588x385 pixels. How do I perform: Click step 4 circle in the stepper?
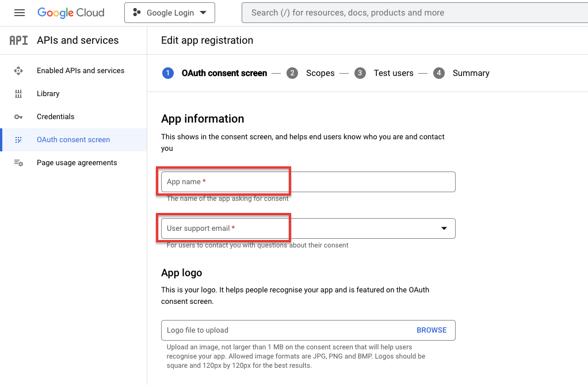pos(439,73)
